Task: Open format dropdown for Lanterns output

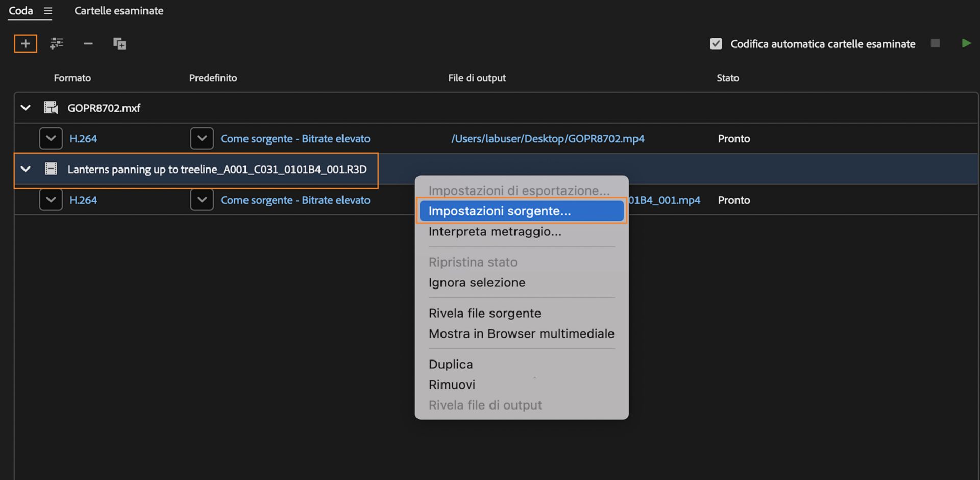Action: (x=51, y=200)
